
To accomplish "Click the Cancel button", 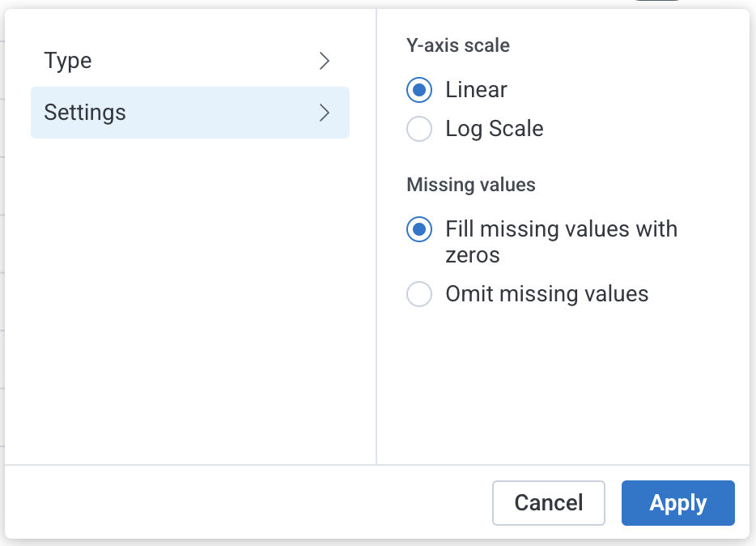I will point(548,502).
